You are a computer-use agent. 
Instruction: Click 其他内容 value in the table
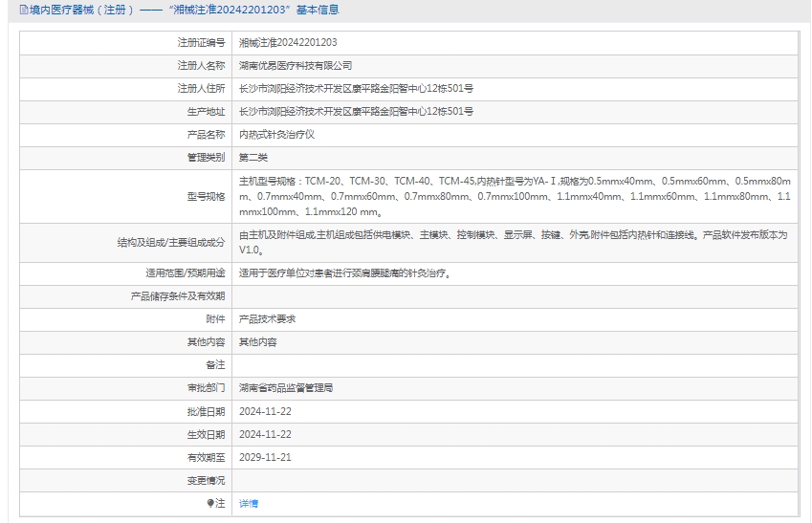pyautogui.click(x=257, y=342)
